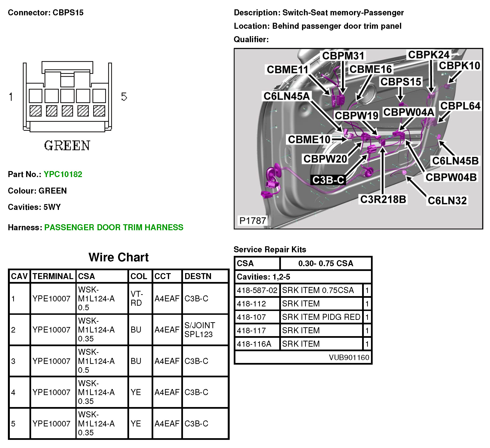
Task: Click the CBPK24 connector label
Action: click(x=428, y=55)
